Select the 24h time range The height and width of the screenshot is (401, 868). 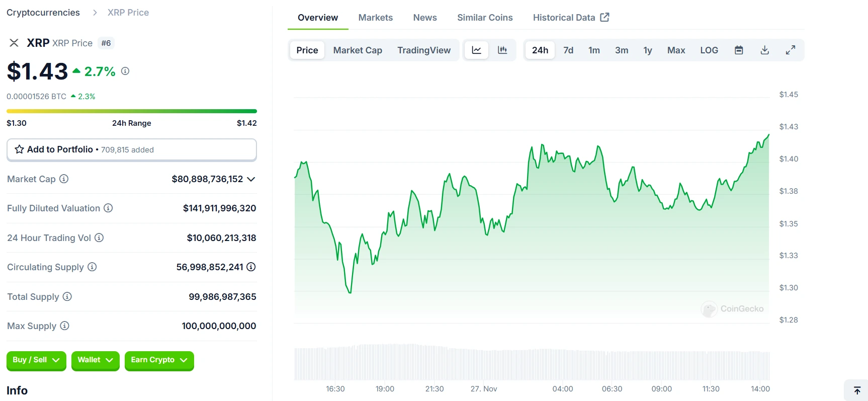540,50
